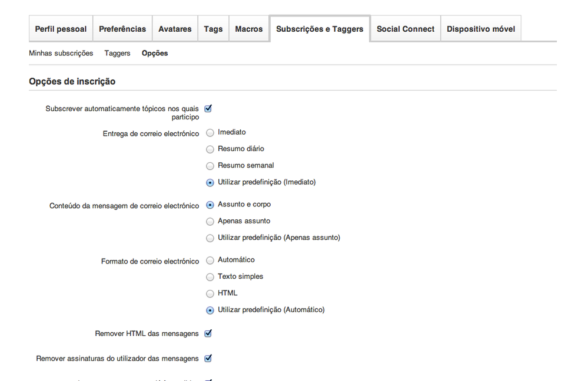Disable automatic topic subscription checkbox
Image resolution: width=588 pixels, height=381 pixels.
(x=208, y=109)
